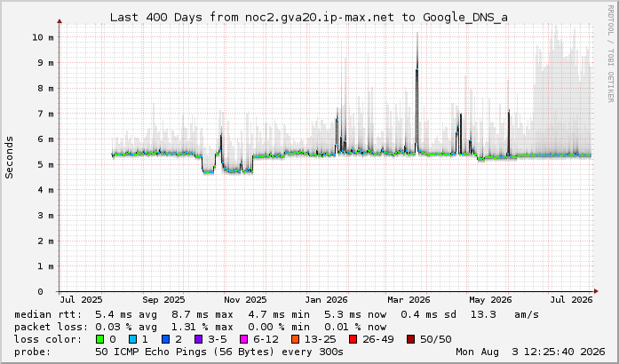This screenshot has height=364, width=619.
Task: Click the orange loss swatch for 13-25
Action: pos(295,339)
